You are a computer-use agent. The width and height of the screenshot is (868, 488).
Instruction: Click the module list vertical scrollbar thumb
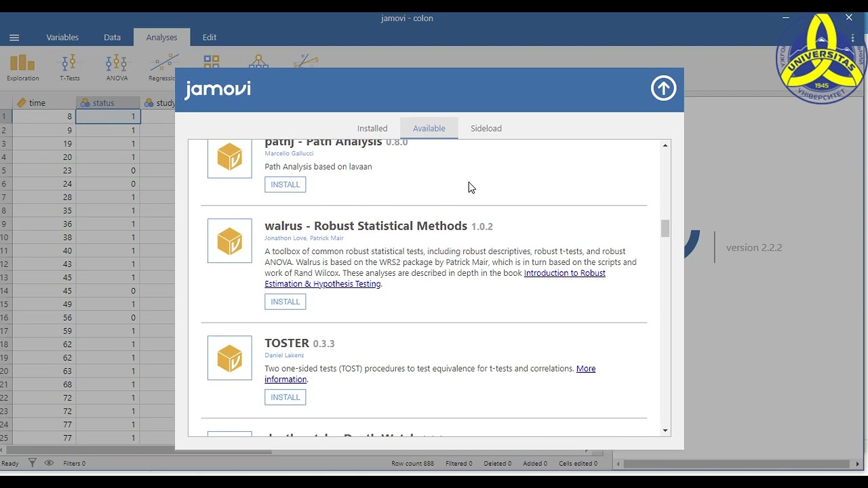point(665,228)
